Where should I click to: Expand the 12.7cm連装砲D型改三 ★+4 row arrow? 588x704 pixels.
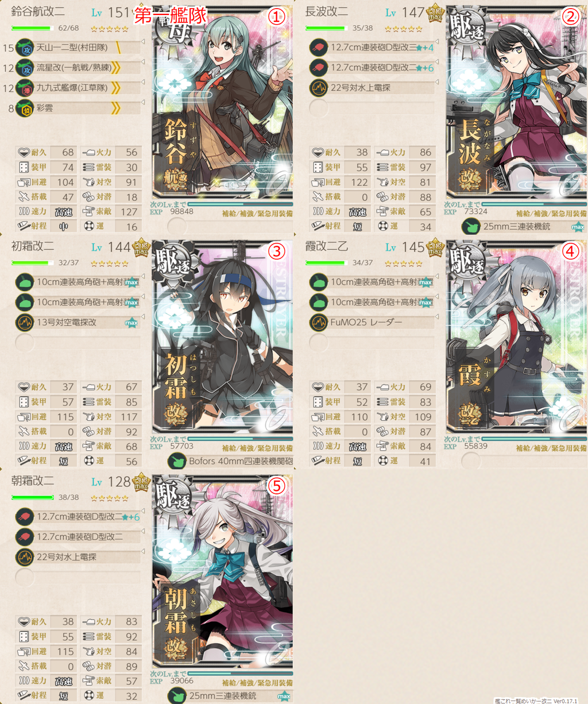tap(437, 41)
